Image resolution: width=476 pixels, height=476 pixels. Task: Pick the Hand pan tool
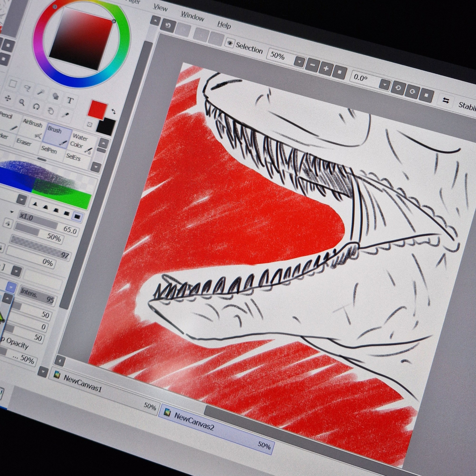[50, 111]
